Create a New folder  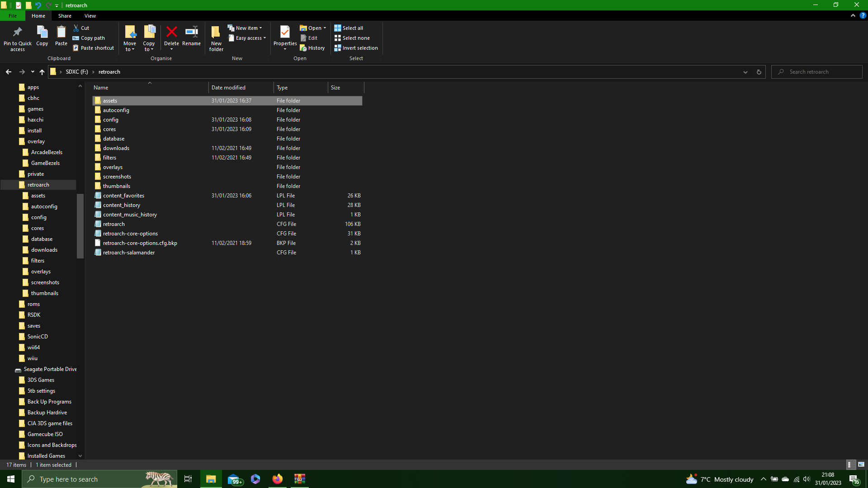216,38
